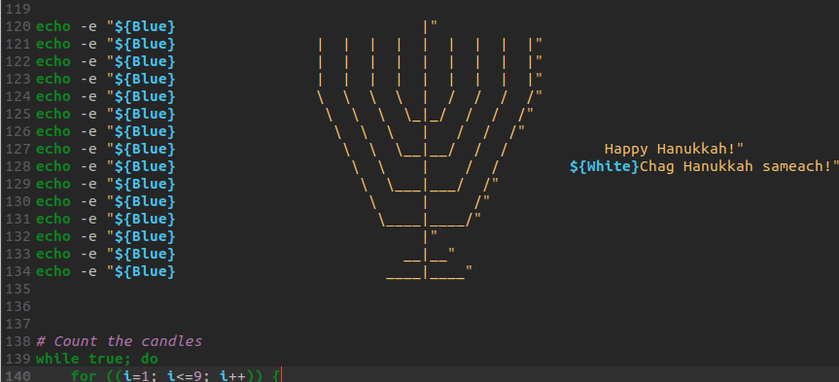Click line number 129 in the gutter
Screen dimensions: 839x382
[x=16, y=184]
